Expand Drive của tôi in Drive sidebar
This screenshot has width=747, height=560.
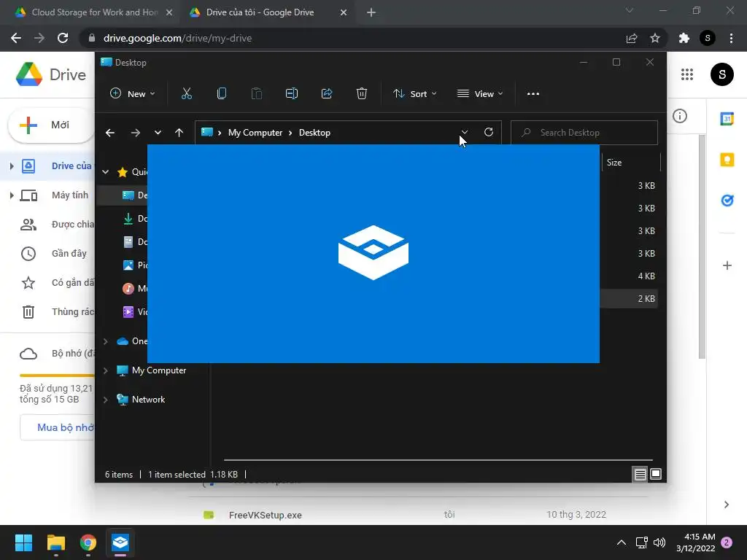[12, 166]
